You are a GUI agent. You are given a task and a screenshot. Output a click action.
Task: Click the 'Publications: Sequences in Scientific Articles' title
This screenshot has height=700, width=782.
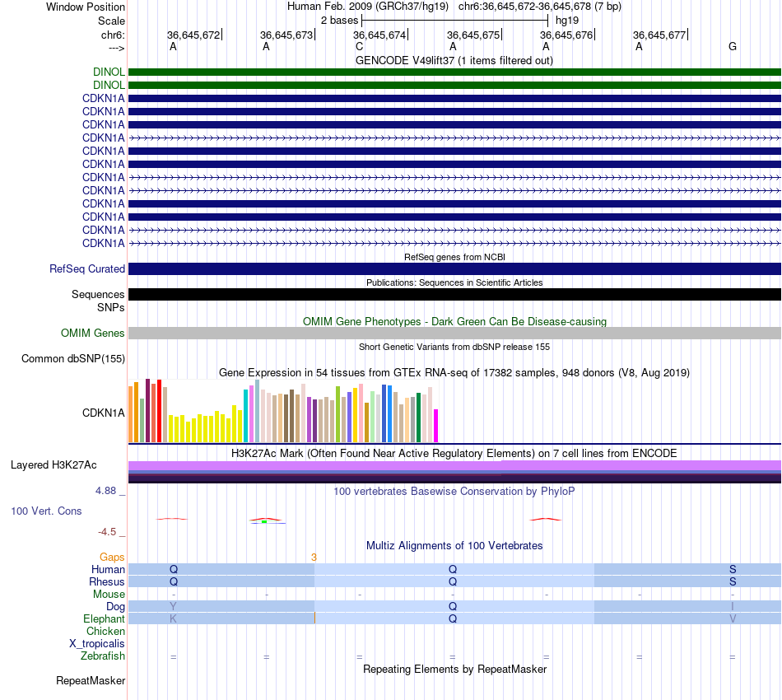454,282
